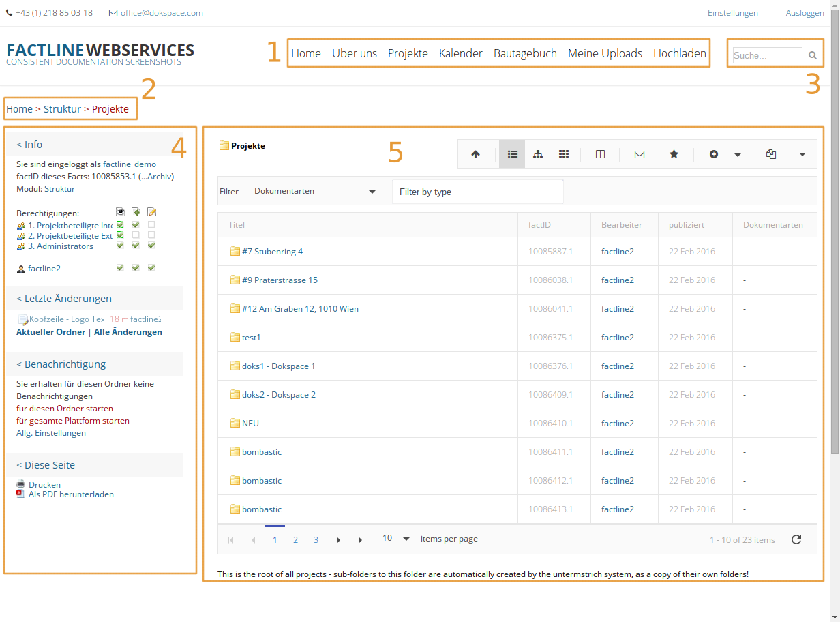Mark the Projekte folder as favorite star
This screenshot has height=622, width=840.
pyautogui.click(x=674, y=154)
